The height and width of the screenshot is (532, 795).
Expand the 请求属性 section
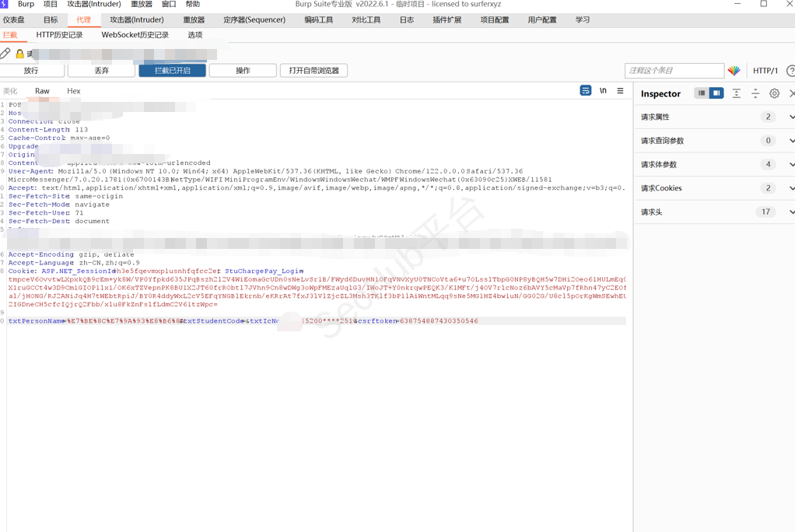(791, 117)
